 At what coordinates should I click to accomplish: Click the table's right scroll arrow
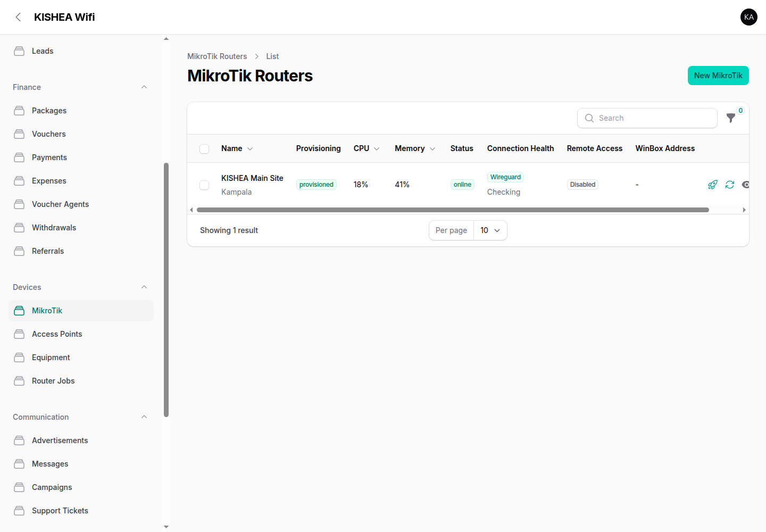pos(744,210)
